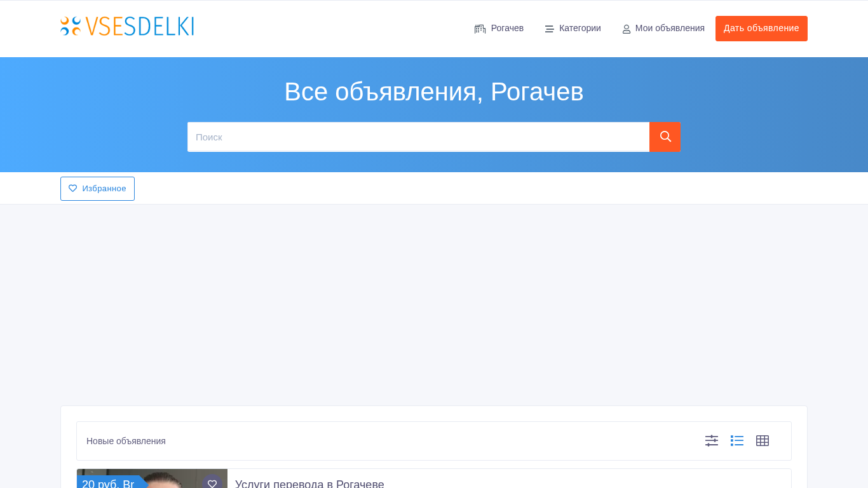Image resolution: width=868 pixels, height=488 pixels.
Task: Toggle favorite heart on the listing photo
Action: pos(212,484)
